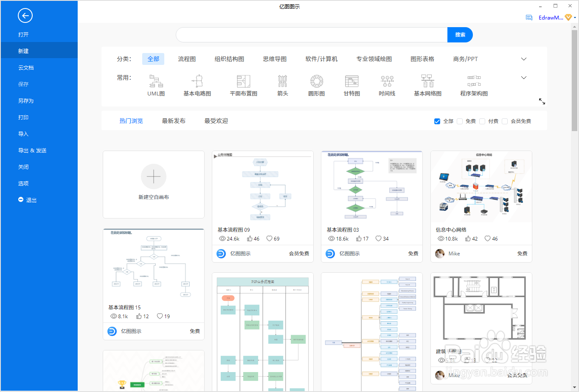Switch to the 热门浏览 tab
Image resolution: width=579 pixels, height=392 pixels.
point(131,121)
